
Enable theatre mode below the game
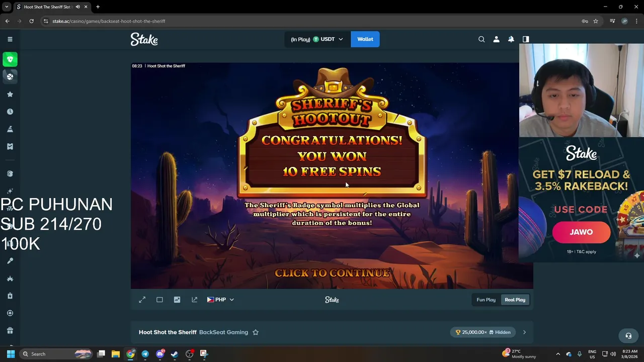pos(159,300)
